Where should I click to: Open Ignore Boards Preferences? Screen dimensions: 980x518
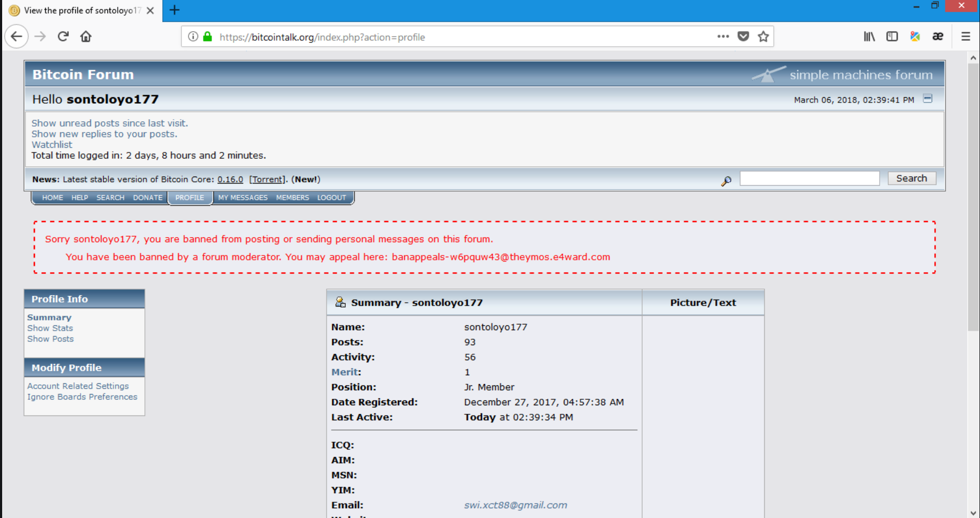(x=82, y=397)
